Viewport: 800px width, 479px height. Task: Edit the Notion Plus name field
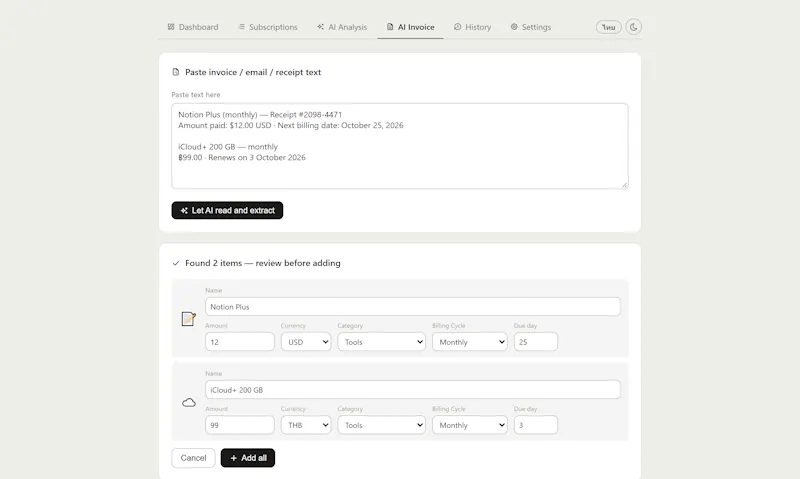pyautogui.click(x=413, y=307)
